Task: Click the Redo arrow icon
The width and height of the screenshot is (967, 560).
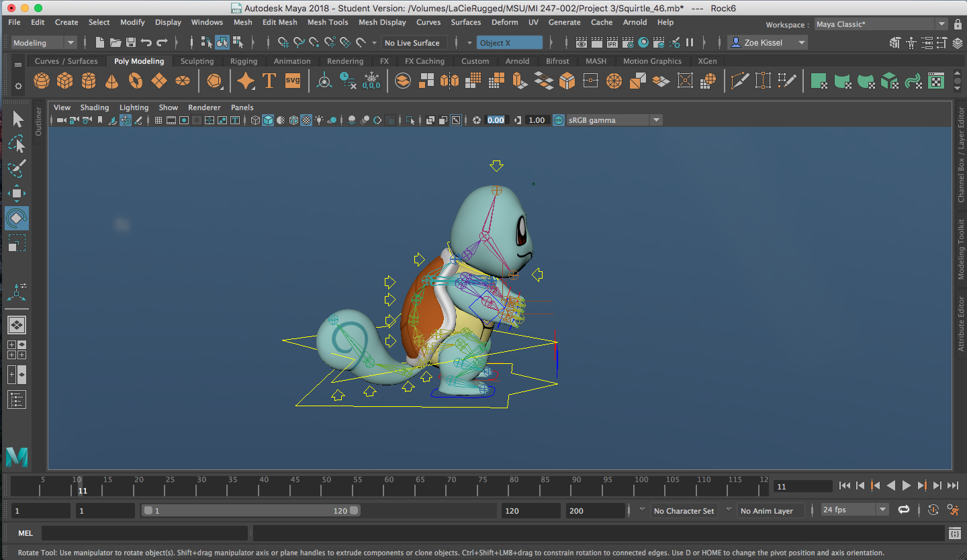Action: click(x=162, y=42)
